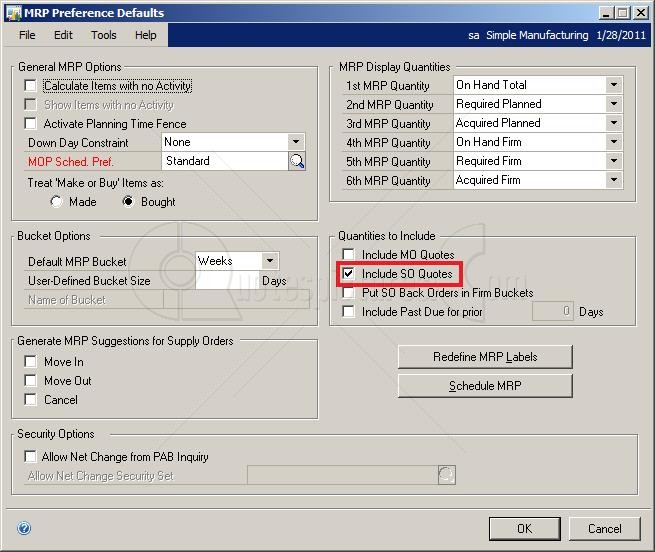Expand the 4th MRP Quantity dropdown
655x552 pixels.
(613, 142)
